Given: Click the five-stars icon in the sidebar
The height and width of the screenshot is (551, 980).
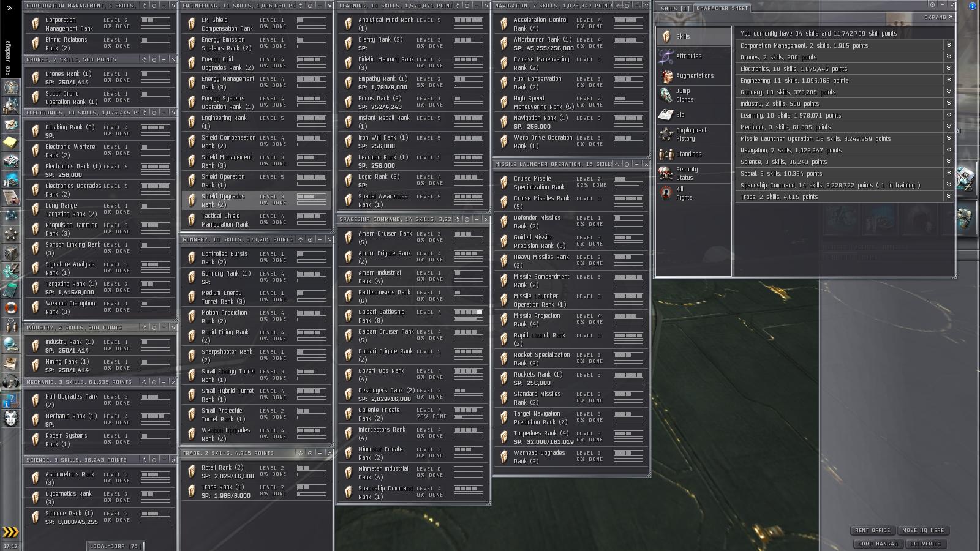Looking at the screenshot, I should 10,234.
